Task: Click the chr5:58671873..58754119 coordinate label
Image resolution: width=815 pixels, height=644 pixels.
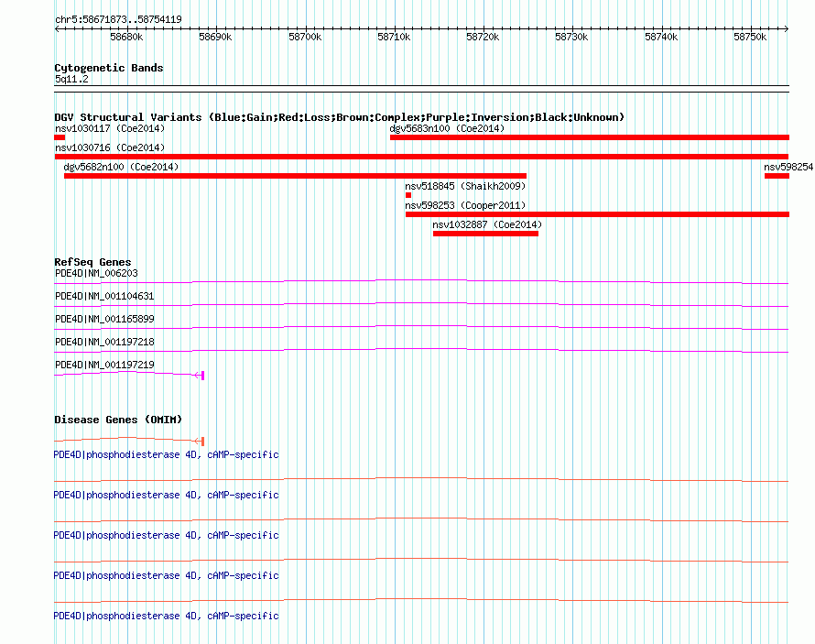Action: point(118,19)
